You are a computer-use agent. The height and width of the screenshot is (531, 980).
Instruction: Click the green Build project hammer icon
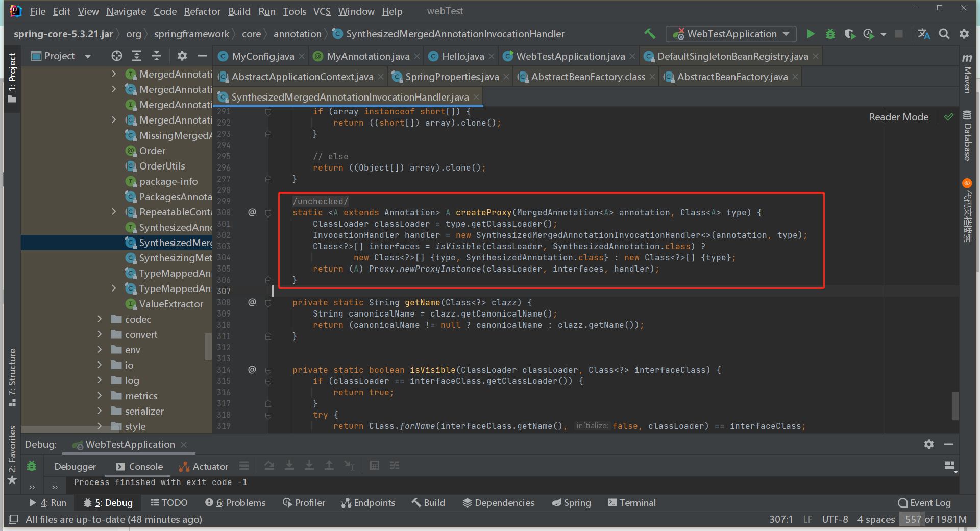coord(650,34)
